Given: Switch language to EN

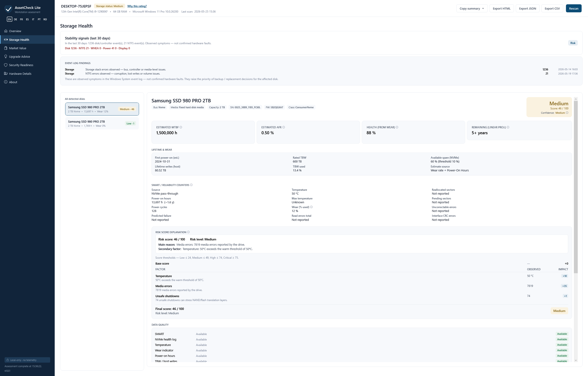Looking at the screenshot, I should [10, 19].
